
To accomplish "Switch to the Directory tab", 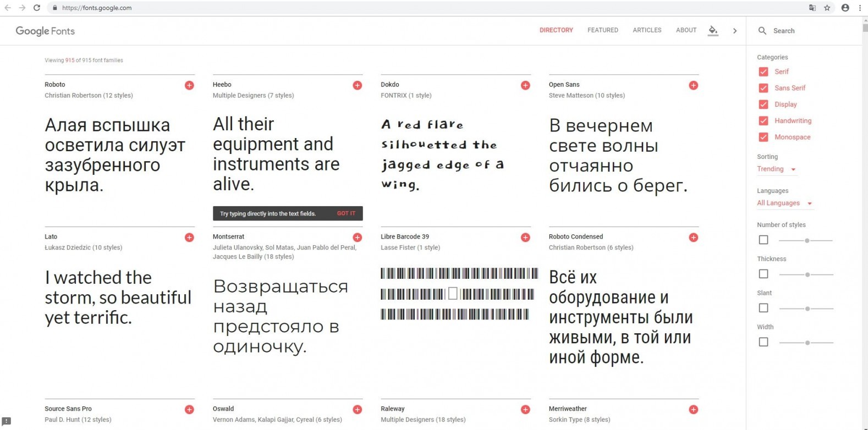I will point(556,30).
